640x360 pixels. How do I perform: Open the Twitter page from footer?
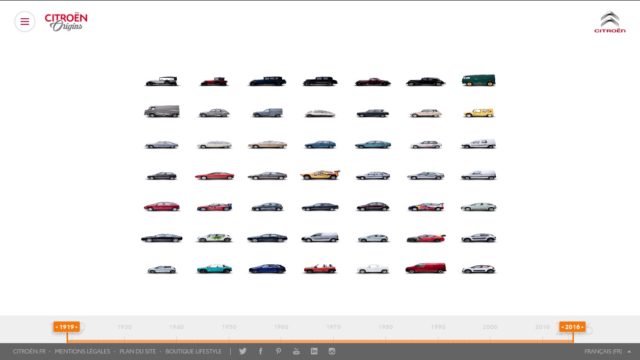tap(242, 351)
